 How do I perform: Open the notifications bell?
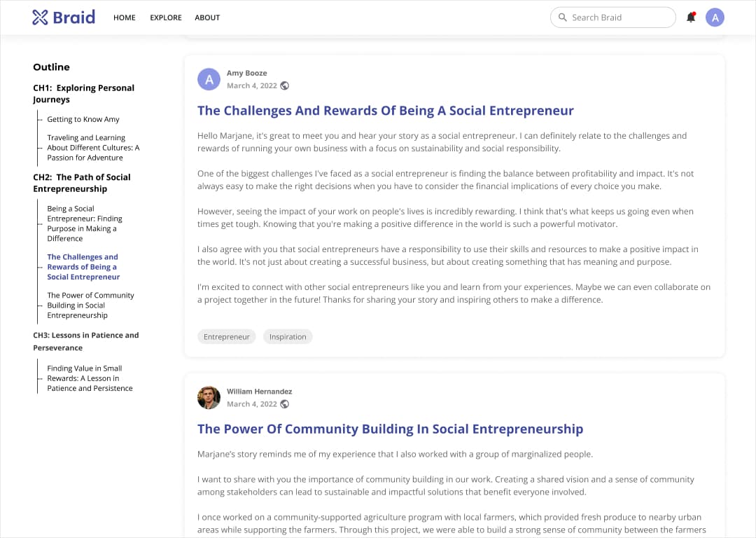point(691,18)
